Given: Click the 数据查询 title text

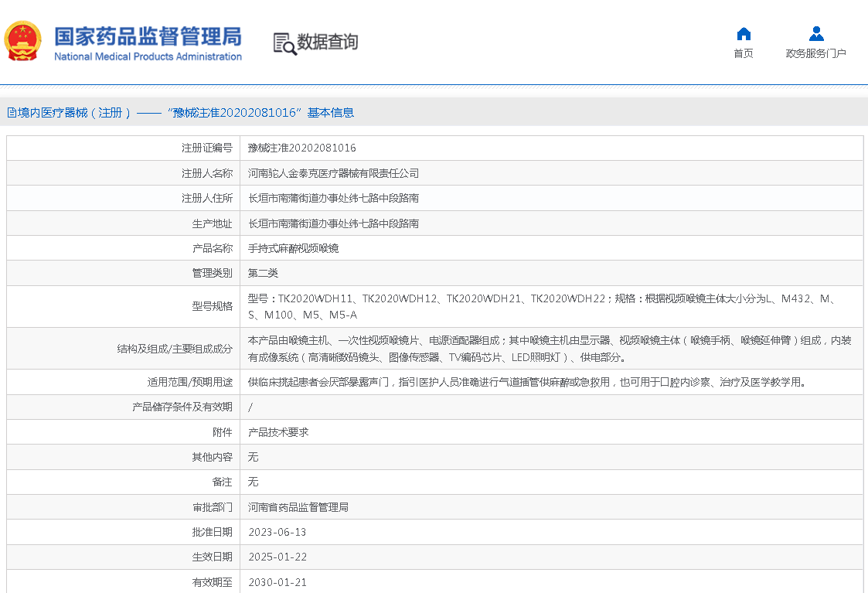Looking at the screenshot, I should (328, 43).
